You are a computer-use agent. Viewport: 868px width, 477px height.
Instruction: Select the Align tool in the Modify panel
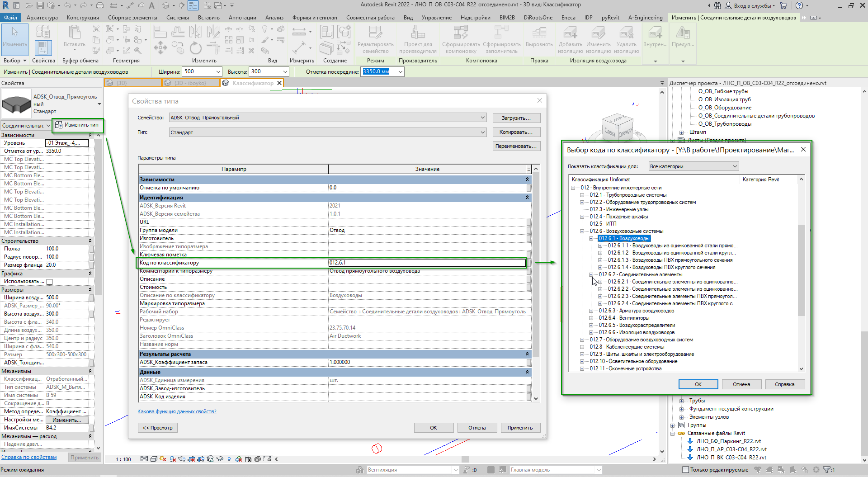click(160, 32)
